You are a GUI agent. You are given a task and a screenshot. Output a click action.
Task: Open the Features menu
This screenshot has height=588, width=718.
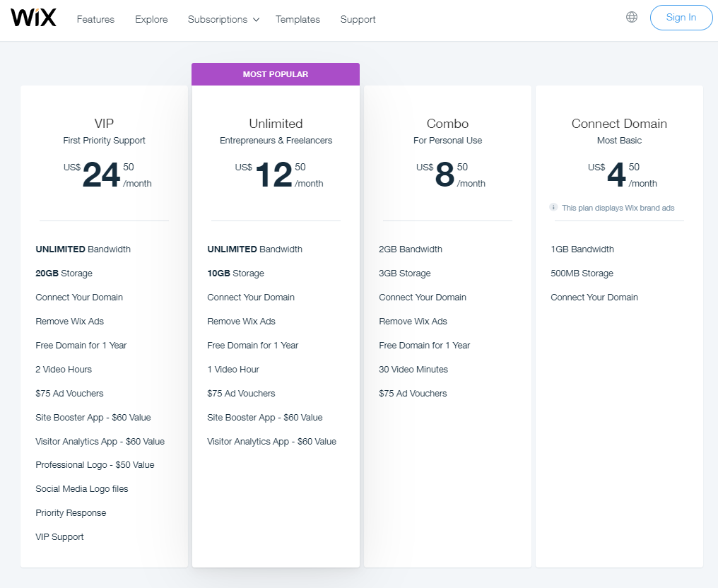[x=95, y=19]
